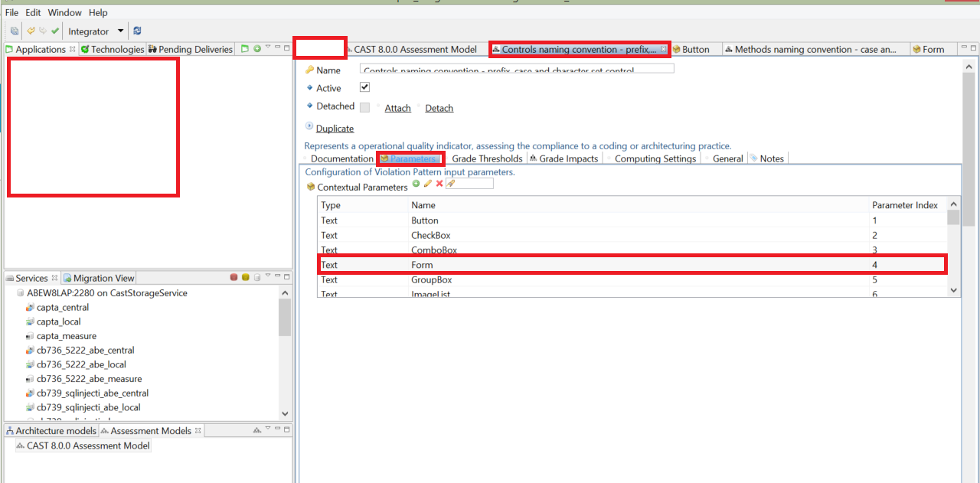The image size is (980, 483).
Task: Click the Services list scroll down arrow
Action: (x=285, y=413)
